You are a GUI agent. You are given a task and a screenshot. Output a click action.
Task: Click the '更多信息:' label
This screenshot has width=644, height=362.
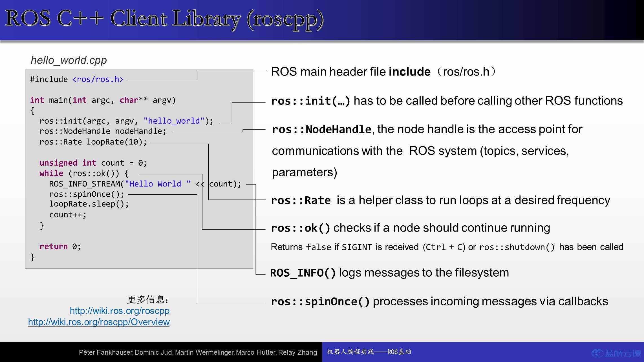pyautogui.click(x=148, y=299)
